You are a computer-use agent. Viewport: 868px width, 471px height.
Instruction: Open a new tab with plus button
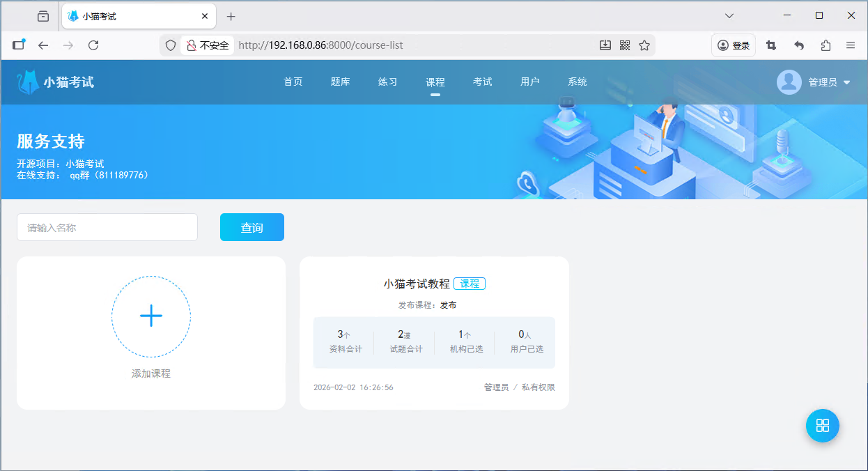pos(231,16)
